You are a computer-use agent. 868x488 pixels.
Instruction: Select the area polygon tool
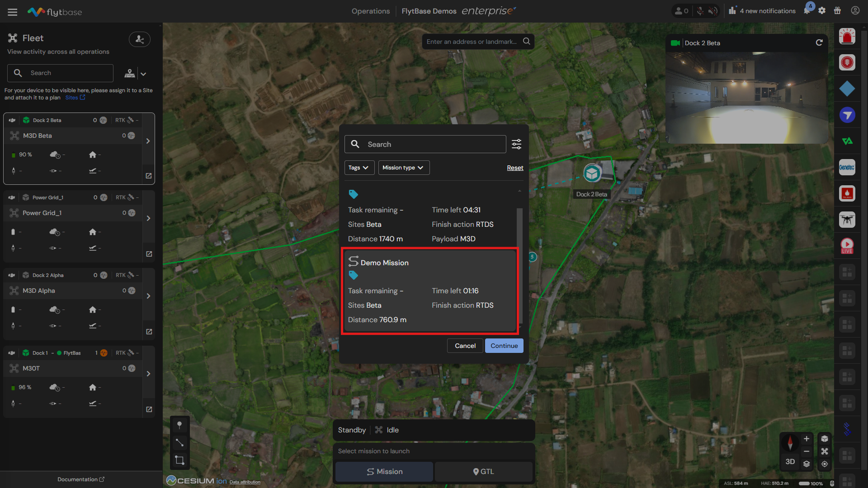179,460
